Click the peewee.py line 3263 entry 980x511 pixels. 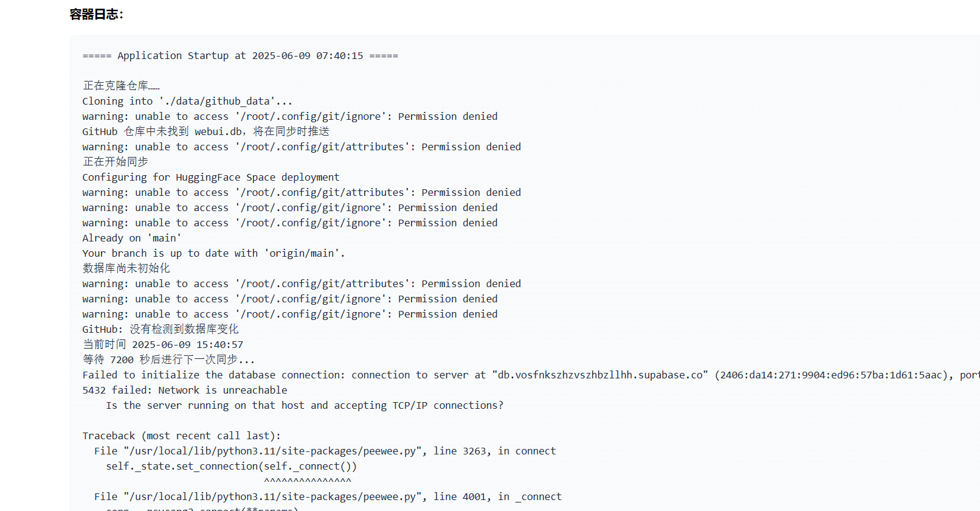[325, 451]
